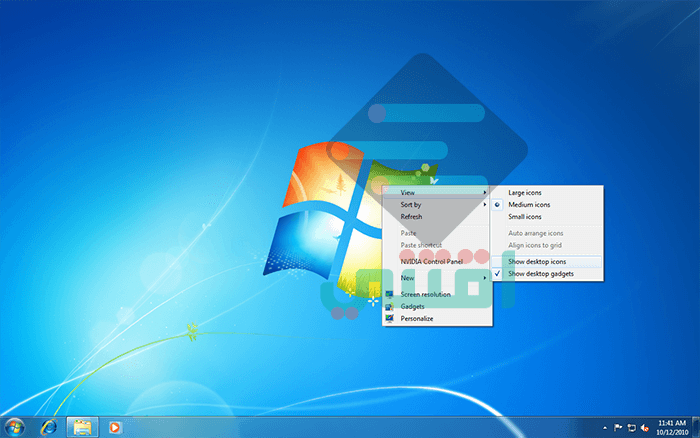This screenshot has height=438, width=700.
Task: Expand the New submenu
Action: pyautogui.click(x=437, y=278)
